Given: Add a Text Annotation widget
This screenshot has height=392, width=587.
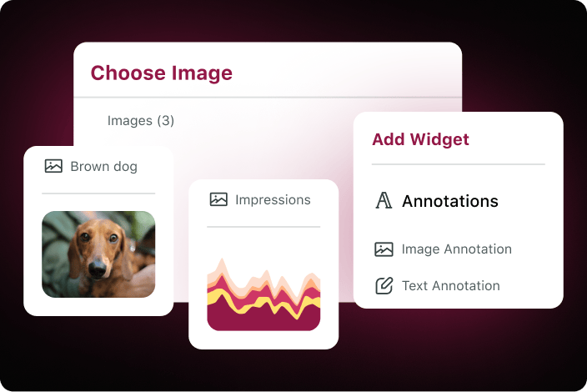Looking at the screenshot, I should tap(451, 286).
